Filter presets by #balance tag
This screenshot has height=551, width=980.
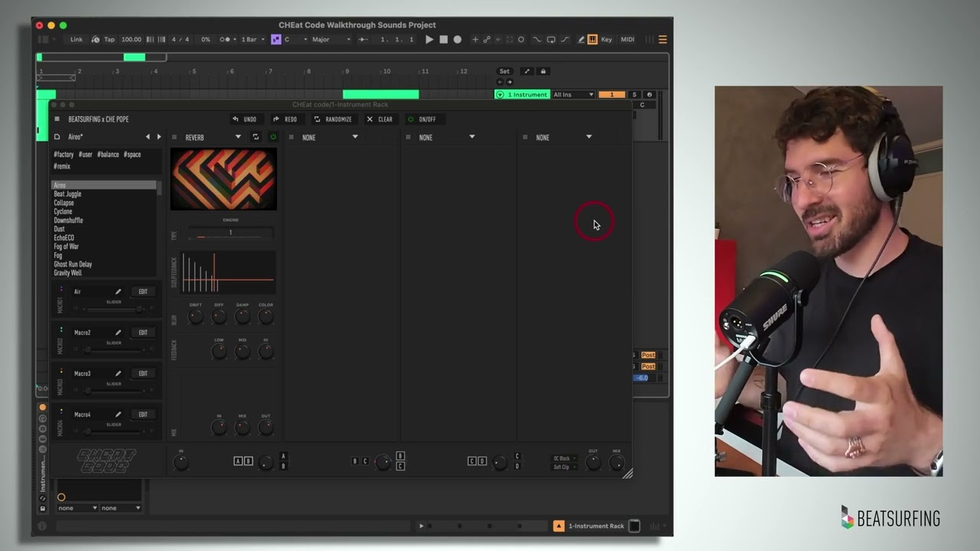108,155
